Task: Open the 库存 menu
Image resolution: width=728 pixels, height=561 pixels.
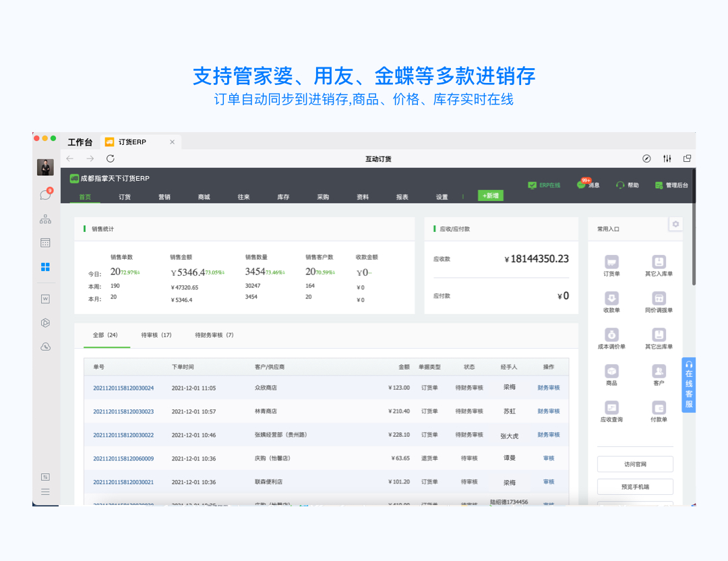Action: pos(283,197)
